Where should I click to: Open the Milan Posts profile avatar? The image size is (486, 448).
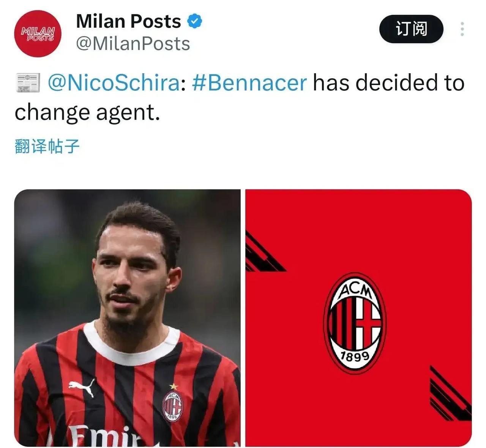pos(38,34)
